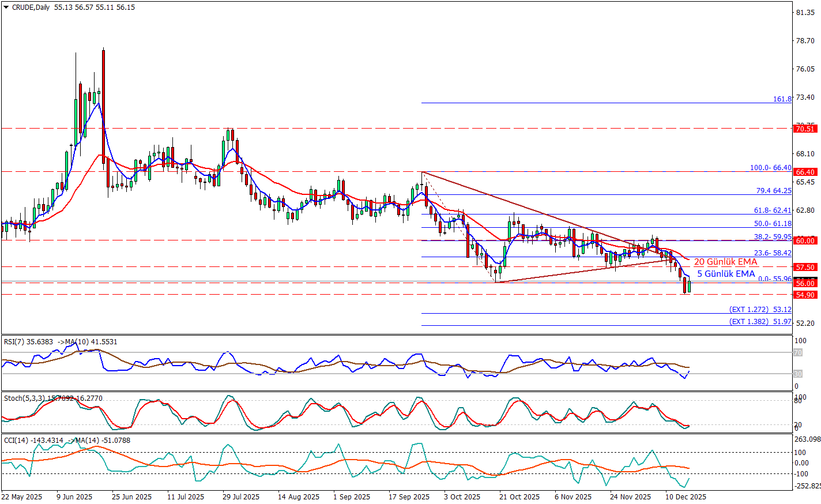The height and width of the screenshot is (504, 821).
Task: Click the (EXT 1.272) 53.12 extension label
Action: coord(760,310)
